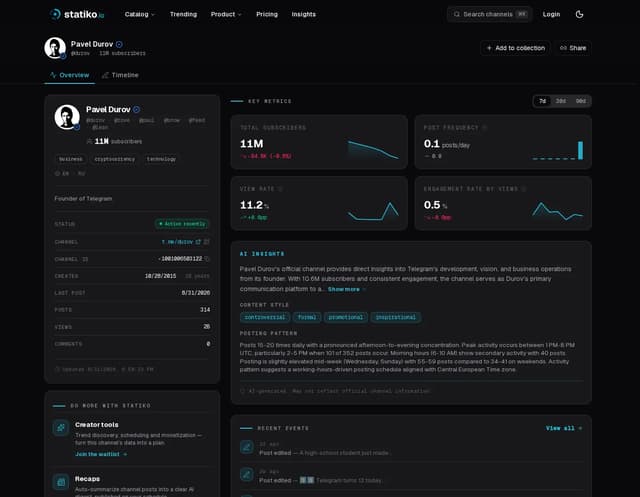Open Pavel Durov header avatar
The height and width of the screenshot is (497, 640).
(55, 48)
